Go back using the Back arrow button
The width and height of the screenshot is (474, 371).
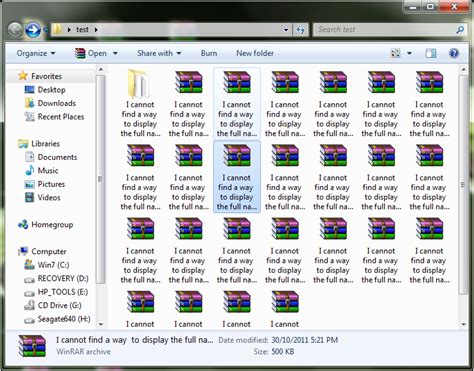[15, 30]
